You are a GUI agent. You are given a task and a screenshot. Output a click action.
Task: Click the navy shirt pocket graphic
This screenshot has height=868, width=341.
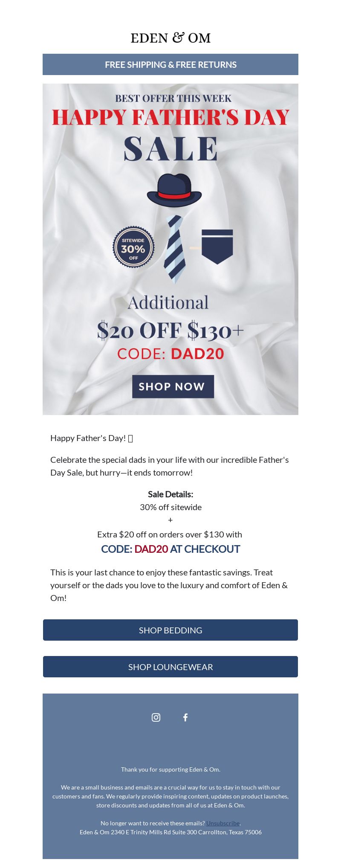point(217,247)
